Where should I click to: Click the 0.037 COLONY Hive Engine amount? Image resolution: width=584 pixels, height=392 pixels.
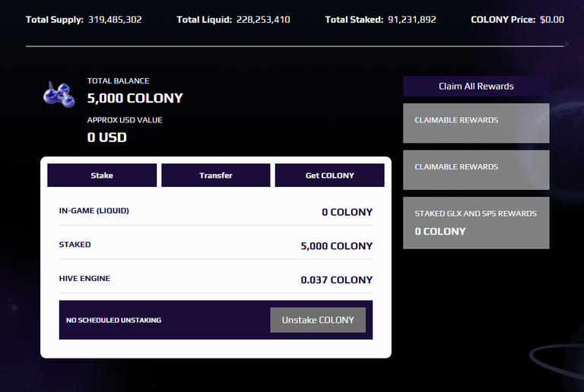tap(337, 280)
